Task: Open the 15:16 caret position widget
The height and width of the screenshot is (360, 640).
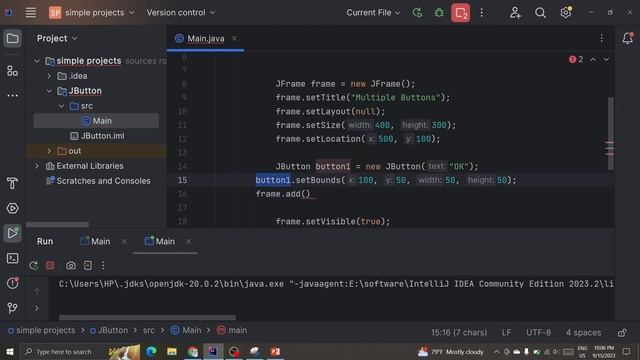Action: pos(459,333)
